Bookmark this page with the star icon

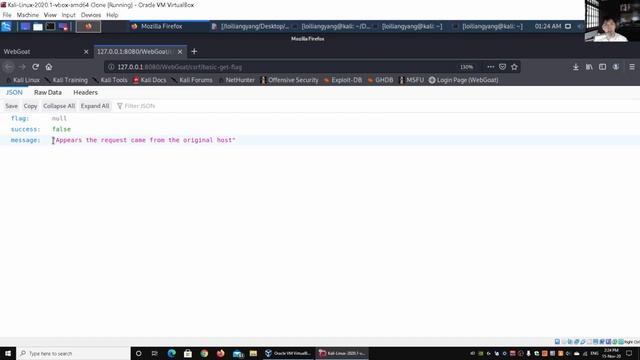pyautogui.click(x=514, y=67)
